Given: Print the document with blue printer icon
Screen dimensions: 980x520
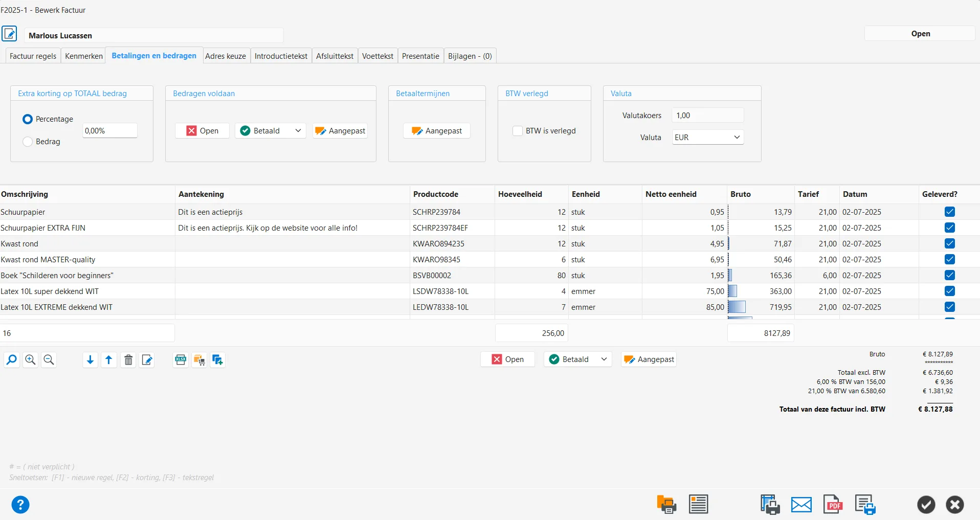Looking at the screenshot, I should [865, 505].
